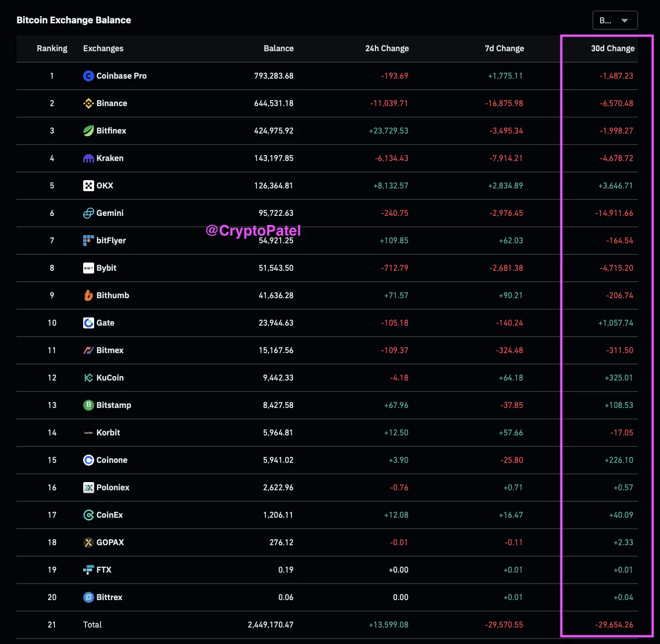Open the Coinone exchange name
The image size is (660, 644).
[112, 460]
